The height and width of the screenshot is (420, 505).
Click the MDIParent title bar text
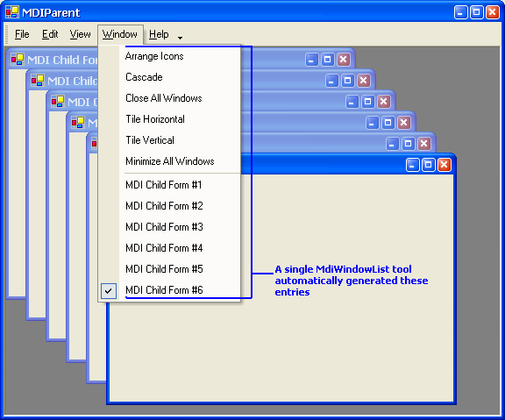point(51,12)
